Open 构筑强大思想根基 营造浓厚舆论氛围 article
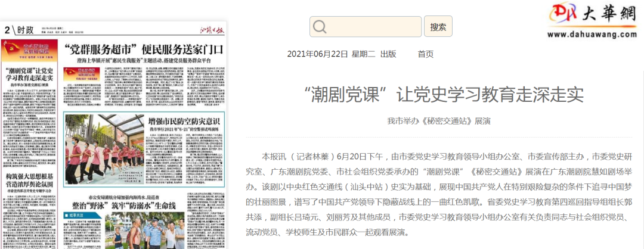The width and height of the screenshot is (644, 249). [x=29, y=180]
